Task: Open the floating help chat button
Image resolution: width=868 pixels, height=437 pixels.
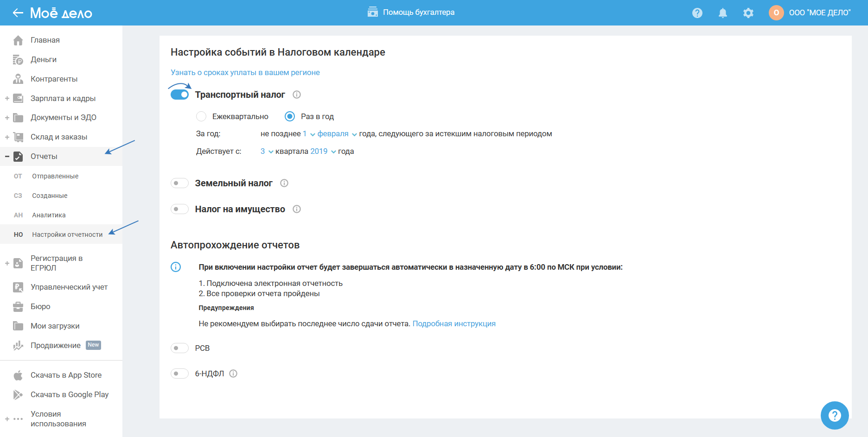Action: (834, 415)
